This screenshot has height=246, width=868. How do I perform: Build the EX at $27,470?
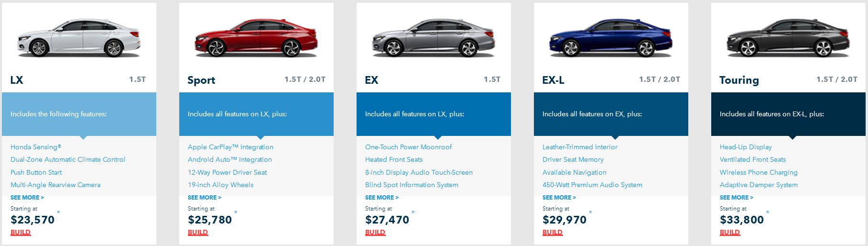point(375,233)
